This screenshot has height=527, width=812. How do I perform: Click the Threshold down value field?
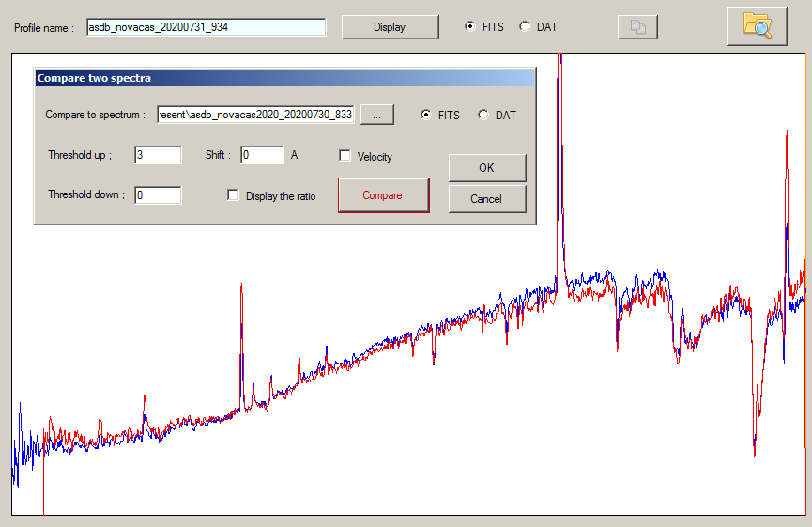(158, 195)
